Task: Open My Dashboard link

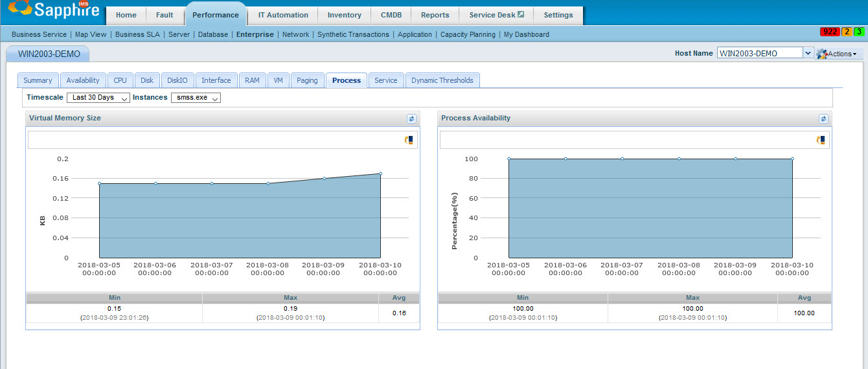Action: coord(527,34)
